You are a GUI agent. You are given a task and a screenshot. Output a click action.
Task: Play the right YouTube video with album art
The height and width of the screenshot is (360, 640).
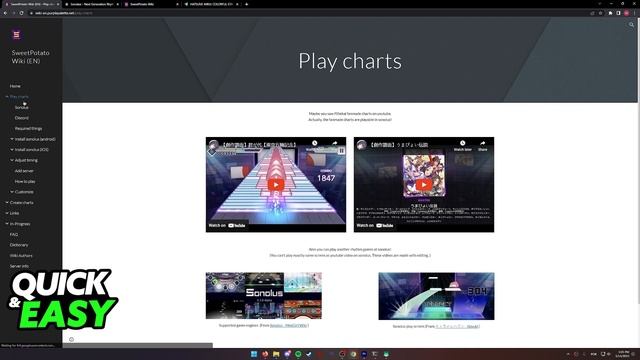(x=424, y=184)
